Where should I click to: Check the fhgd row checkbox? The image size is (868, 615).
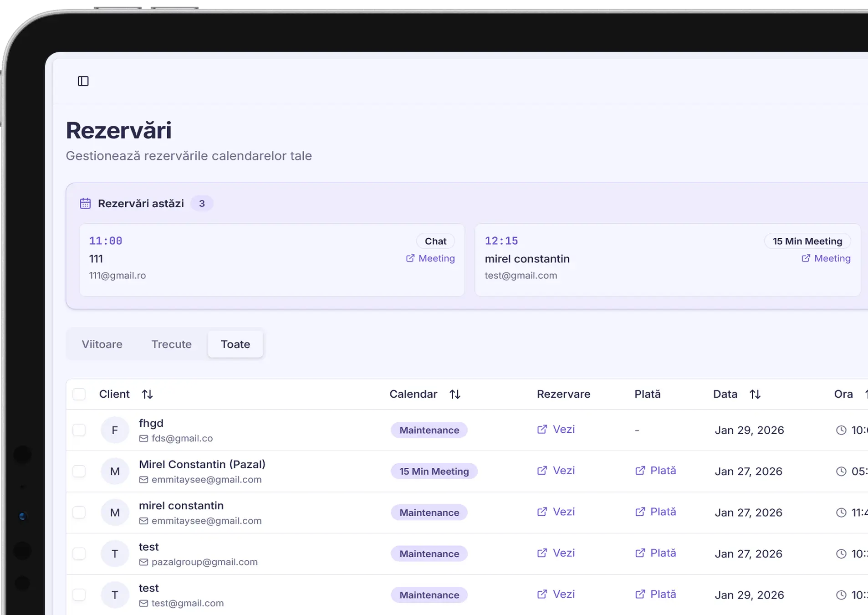tap(79, 430)
